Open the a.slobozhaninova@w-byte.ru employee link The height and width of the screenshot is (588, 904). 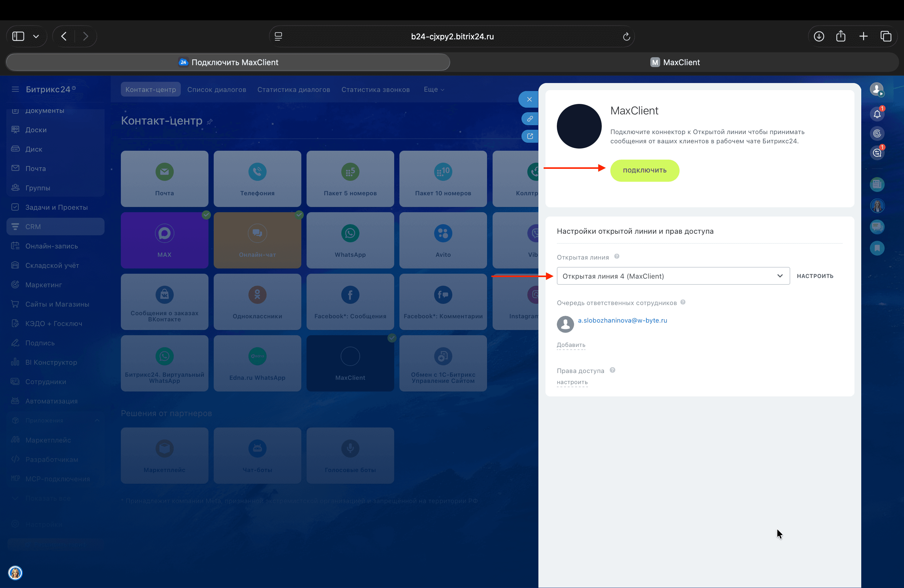[622, 320]
